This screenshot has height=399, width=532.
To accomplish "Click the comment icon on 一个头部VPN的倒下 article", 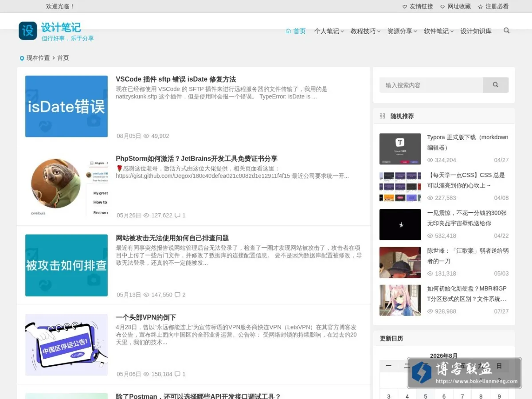I will [x=177, y=374].
